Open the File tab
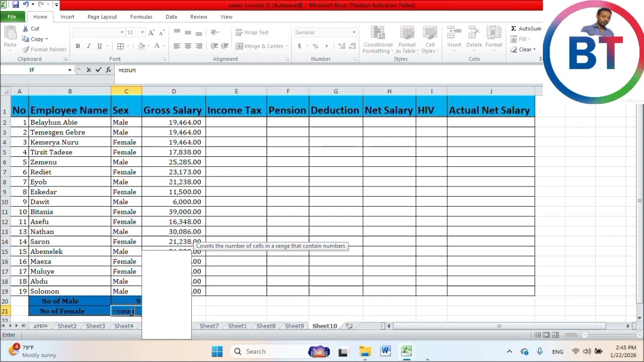Viewport: 644px width, 362px height. pos(12,17)
